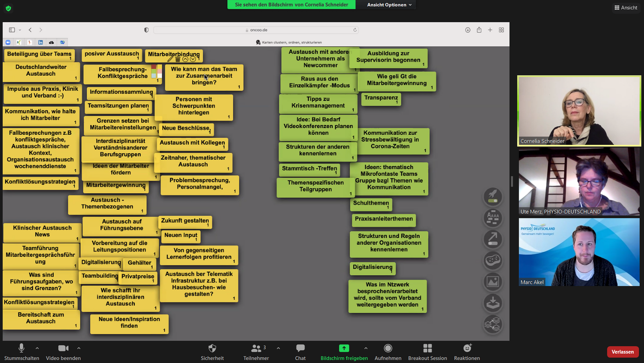Expand audio options arrow beside Stummschalten
This screenshot has height=363, width=644.
(x=37, y=348)
